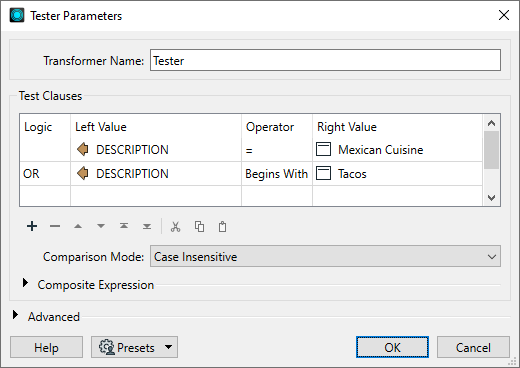Paste a clause from clipboard
Viewport: 520px width, 368px height.
[222, 227]
